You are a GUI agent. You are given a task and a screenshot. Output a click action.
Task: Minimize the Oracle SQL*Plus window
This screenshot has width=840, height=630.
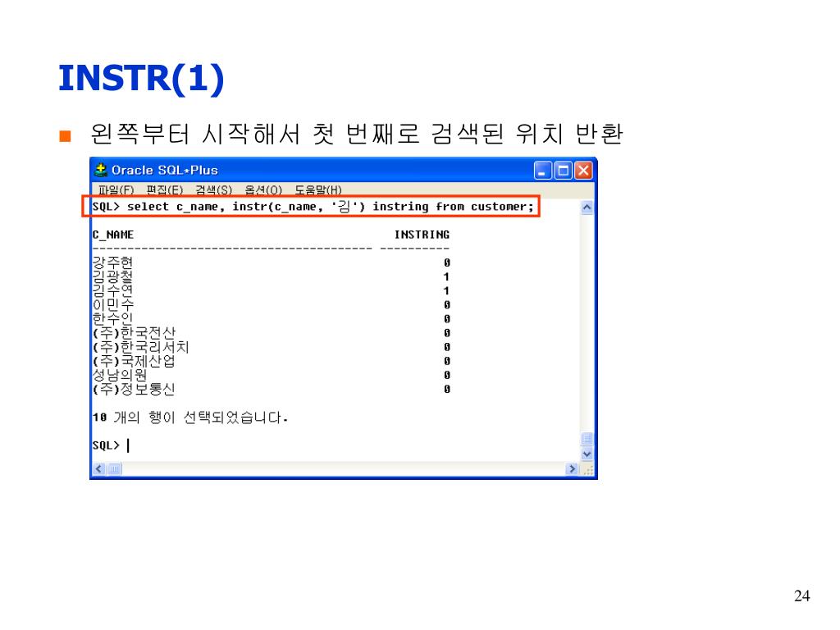pyautogui.click(x=543, y=171)
